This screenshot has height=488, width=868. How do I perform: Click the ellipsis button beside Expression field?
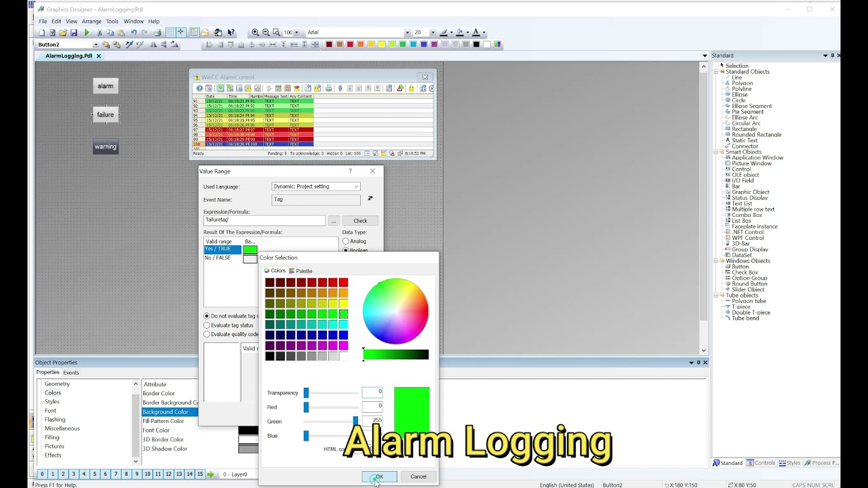(333, 220)
